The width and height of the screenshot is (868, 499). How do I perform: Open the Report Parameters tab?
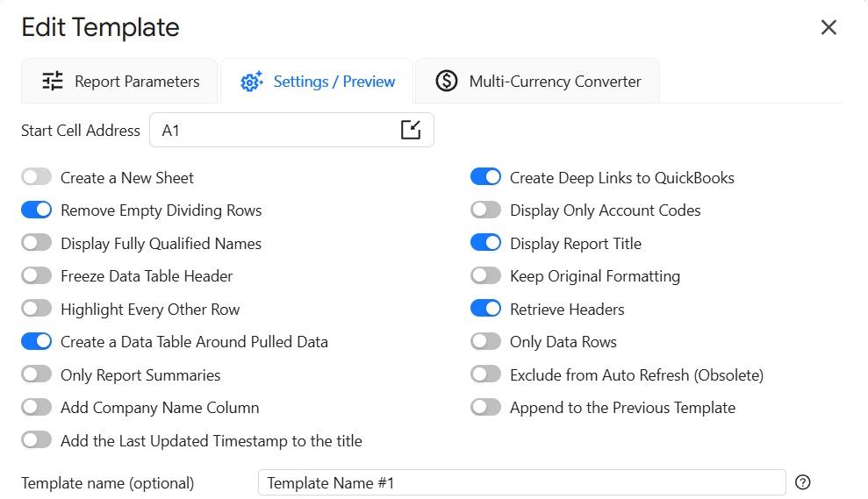click(119, 82)
